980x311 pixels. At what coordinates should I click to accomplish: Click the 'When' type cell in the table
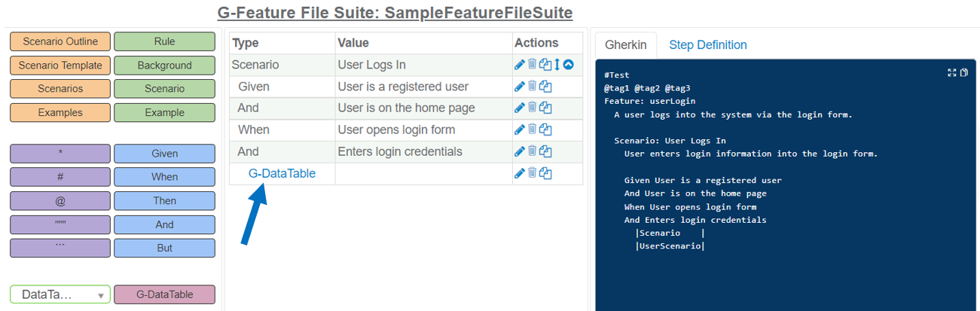point(282,130)
